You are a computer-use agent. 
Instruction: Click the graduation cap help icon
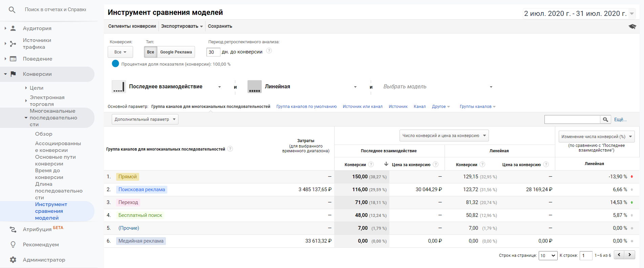(x=632, y=26)
